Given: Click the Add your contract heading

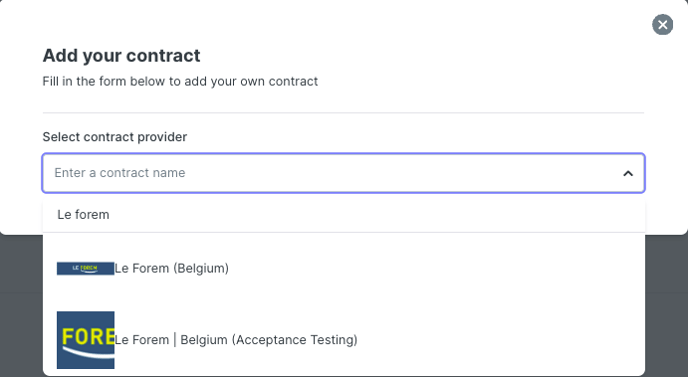Looking at the screenshot, I should tap(121, 56).
